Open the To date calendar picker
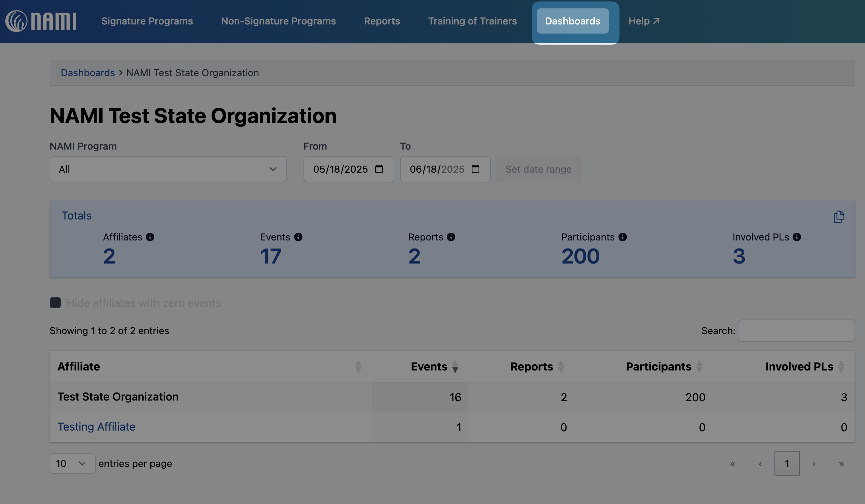 476,169
